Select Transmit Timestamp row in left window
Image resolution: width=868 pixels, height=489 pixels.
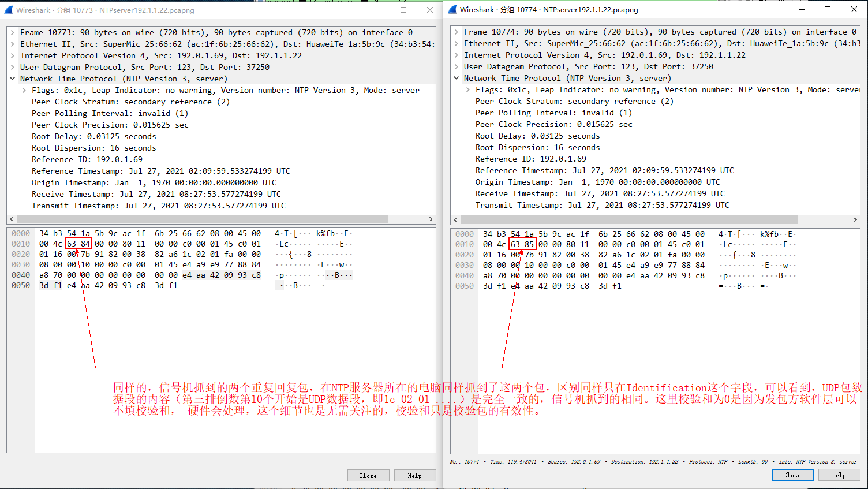point(222,206)
